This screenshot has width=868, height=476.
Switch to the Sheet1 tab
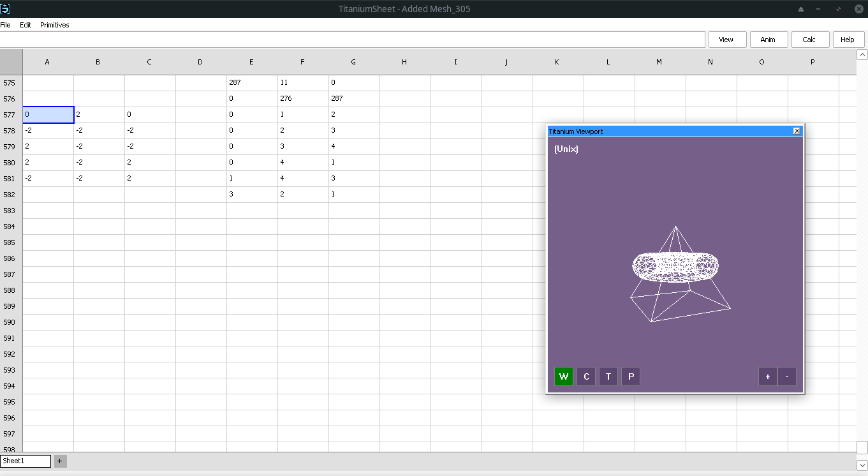26,461
